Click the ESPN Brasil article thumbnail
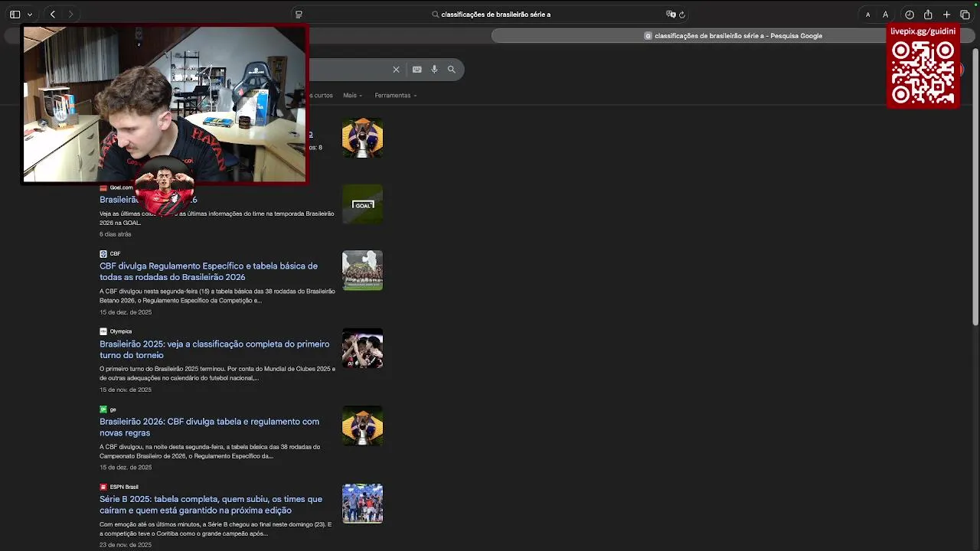This screenshot has height=551, width=980. 362,504
